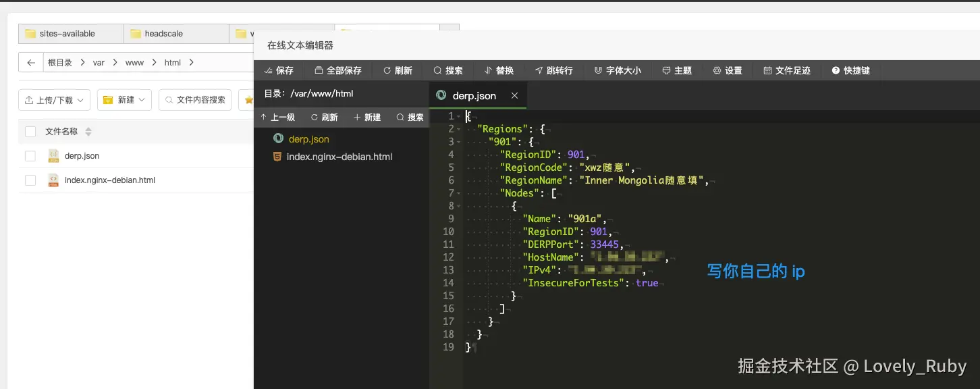Switch to the sites-available folder tab
This screenshot has height=389, width=980.
tap(71, 33)
